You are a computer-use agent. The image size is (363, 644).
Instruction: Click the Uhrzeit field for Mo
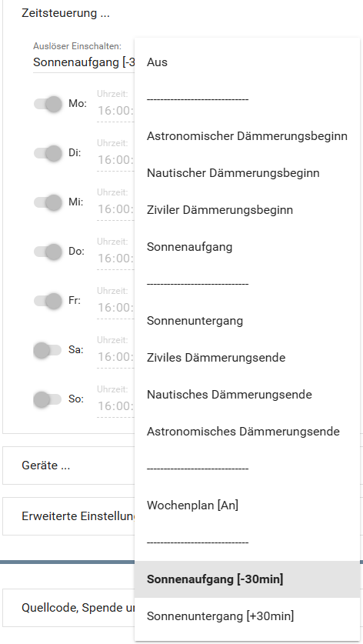[116, 111]
